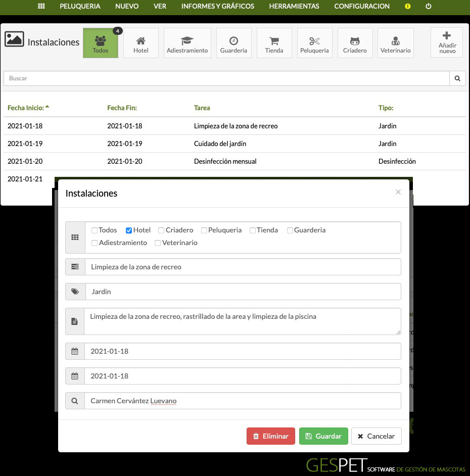Screen dimensions: 470x476
Task: Check the Tienda checkbox
Action: pyautogui.click(x=253, y=230)
